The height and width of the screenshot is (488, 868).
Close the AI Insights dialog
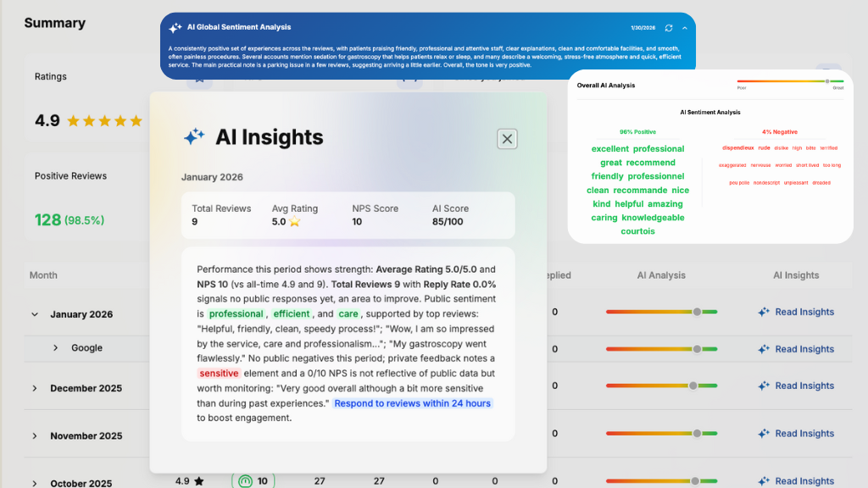[x=507, y=139]
